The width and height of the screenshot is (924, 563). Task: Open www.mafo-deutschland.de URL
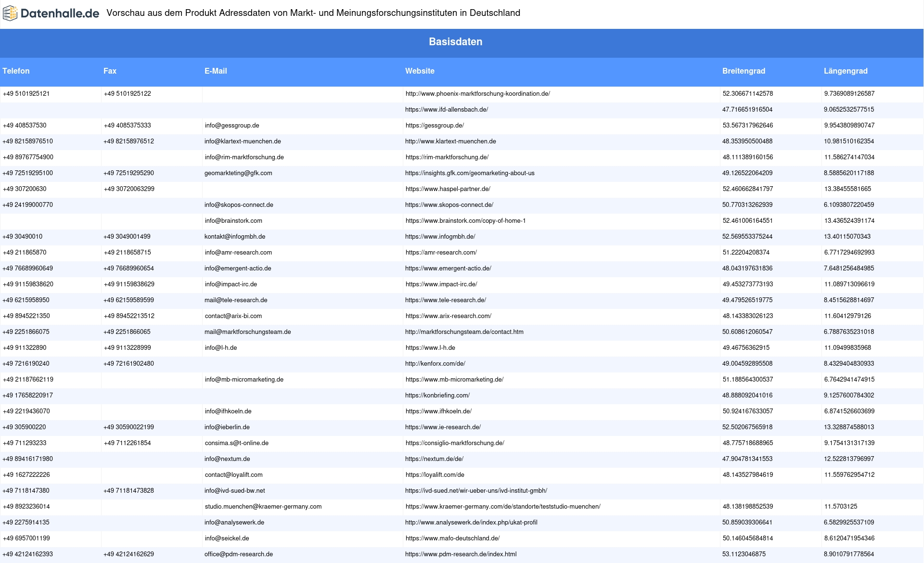point(452,538)
